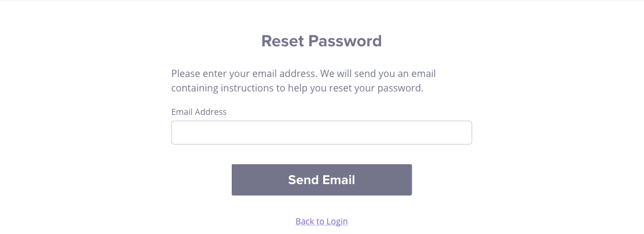Click the Email Address input field
Screen dimensions: 644x234
[321, 132]
